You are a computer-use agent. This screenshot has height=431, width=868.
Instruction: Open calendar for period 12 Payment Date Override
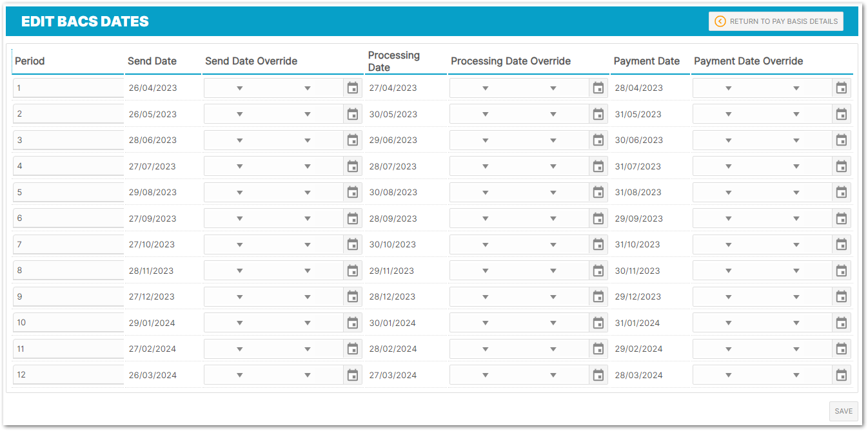(841, 375)
